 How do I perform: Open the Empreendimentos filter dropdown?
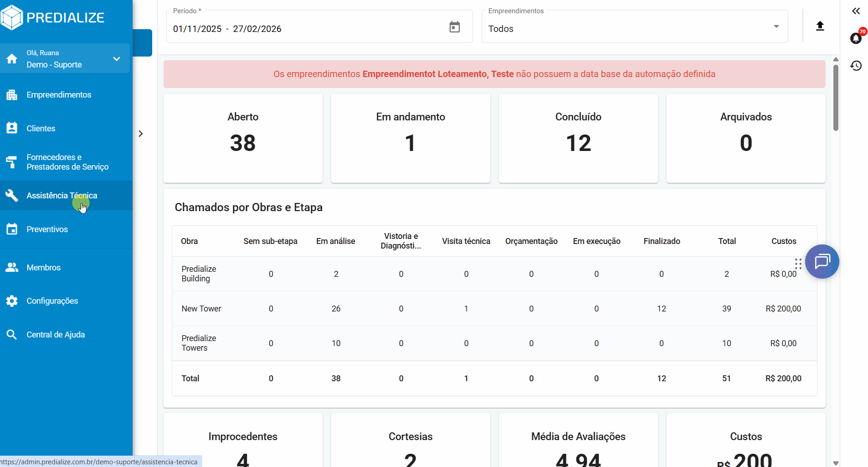pos(634,28)
